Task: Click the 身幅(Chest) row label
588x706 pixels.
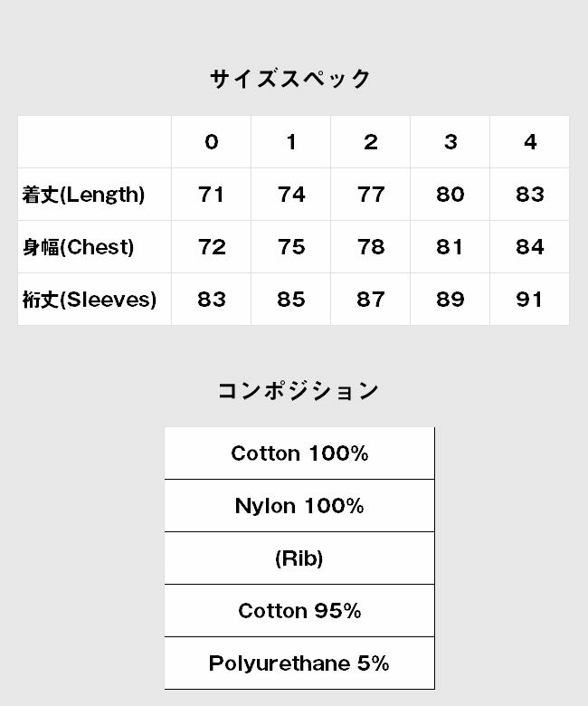Action: [x=79, y=247]
